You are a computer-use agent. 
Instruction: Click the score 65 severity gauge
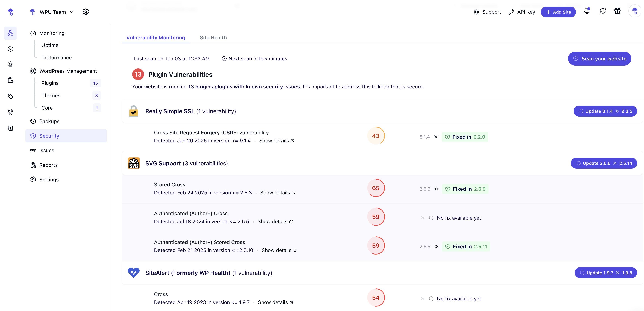click(376, 188)
